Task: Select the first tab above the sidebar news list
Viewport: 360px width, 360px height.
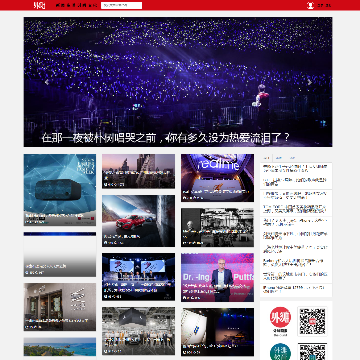Action: point(266,158)
